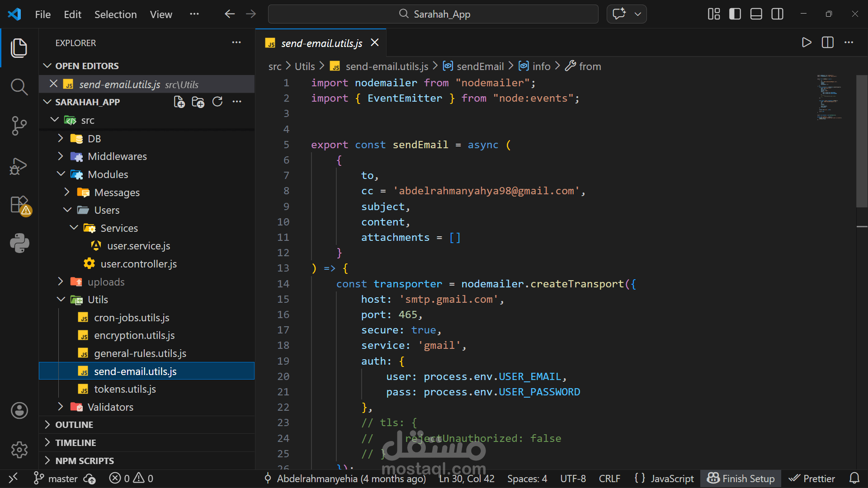Toggle the secondary side bar visibility
This screenshot has height=488, width=868.
click(x=777, y=14)
